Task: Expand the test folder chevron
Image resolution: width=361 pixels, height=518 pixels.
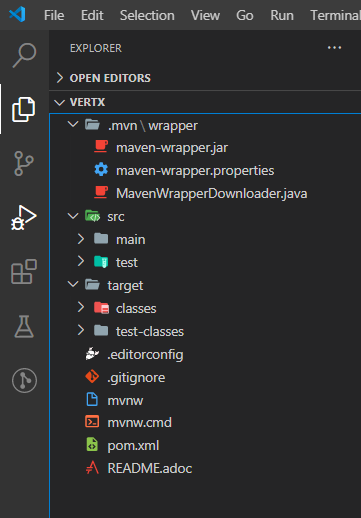Action: pos(81,261)
